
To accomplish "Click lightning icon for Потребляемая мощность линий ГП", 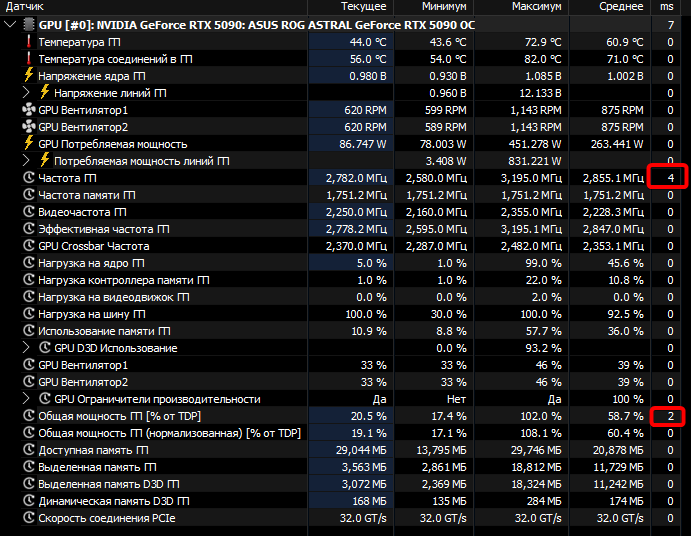I will coord(45,160).
